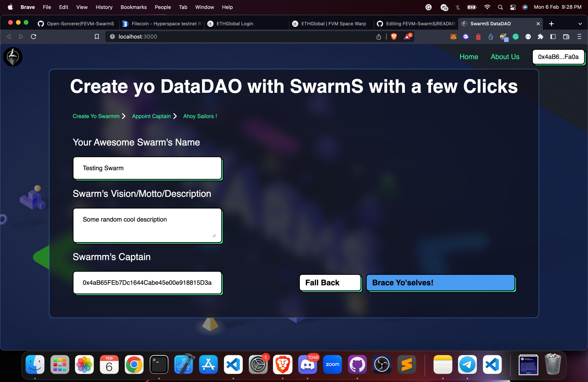The image size is (588, 382).
Task: Click the ETHGlobal bookmark icon
Action: (210, 24)
